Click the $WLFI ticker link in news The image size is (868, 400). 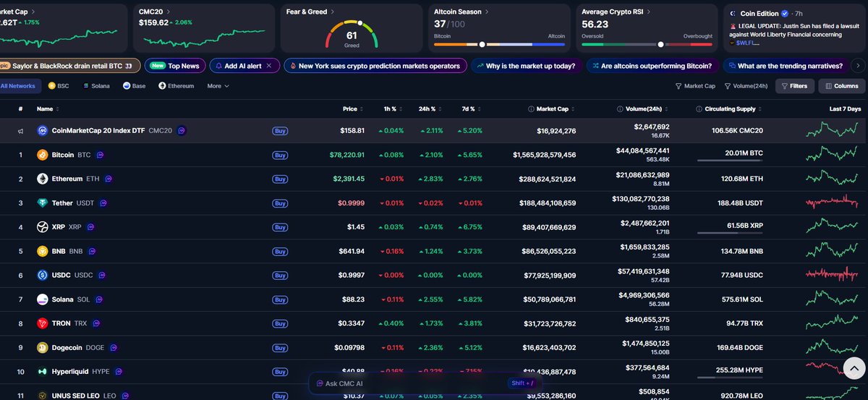[x=746, y=43]
